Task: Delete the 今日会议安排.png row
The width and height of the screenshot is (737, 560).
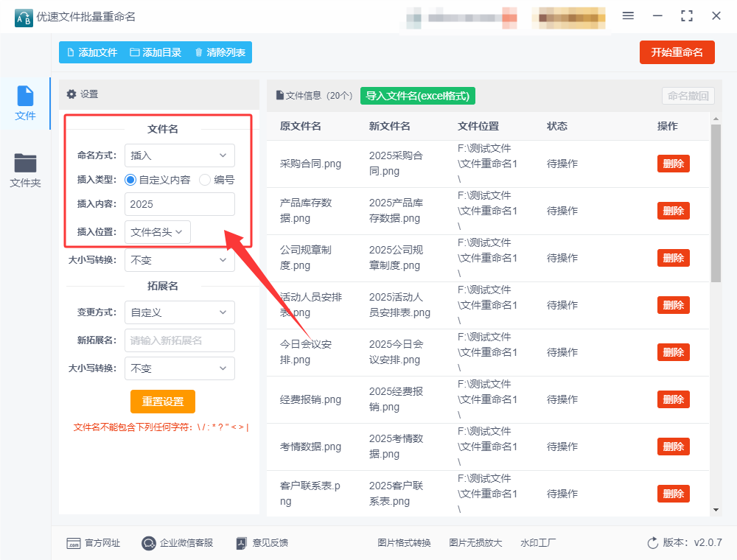Action: coord(673,352)
